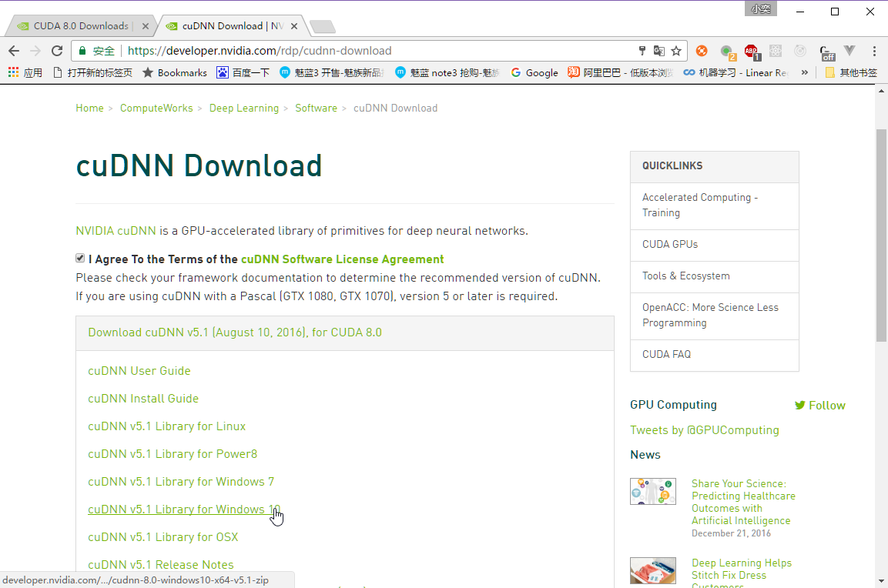Screen dimensions: 888x588
Task: Close the CUDA 8.0 Downloads tab
Action: tap(145, 26)
